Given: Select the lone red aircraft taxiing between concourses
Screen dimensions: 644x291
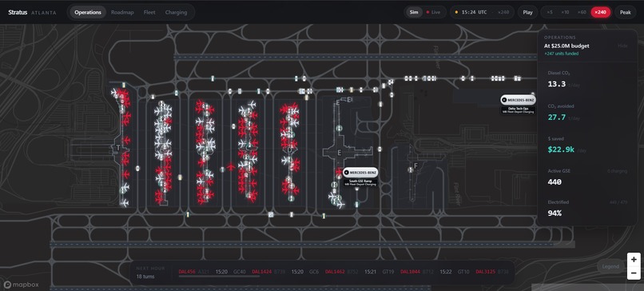Looking at the screenshot, I should tap(231, 167).
